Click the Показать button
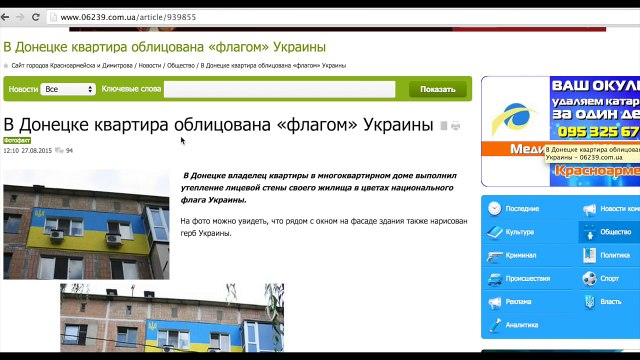Image resolution: width=640 pixels, height=360 pixels. click(x=438, y=89)
